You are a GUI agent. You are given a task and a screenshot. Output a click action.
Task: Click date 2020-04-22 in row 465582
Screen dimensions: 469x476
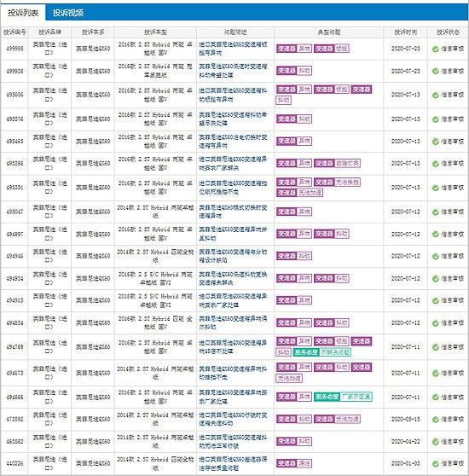pos(406,441)
